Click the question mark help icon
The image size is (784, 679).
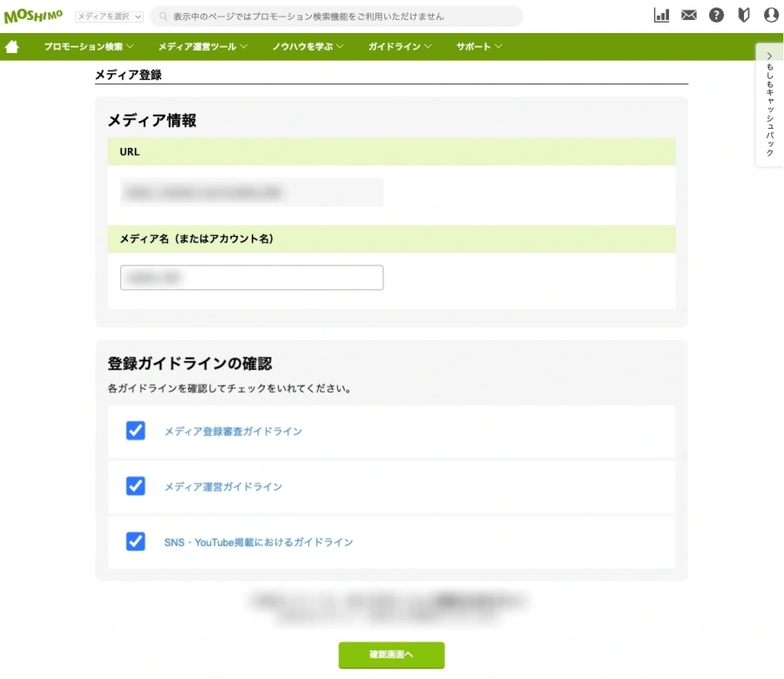(x=717, y=16)
